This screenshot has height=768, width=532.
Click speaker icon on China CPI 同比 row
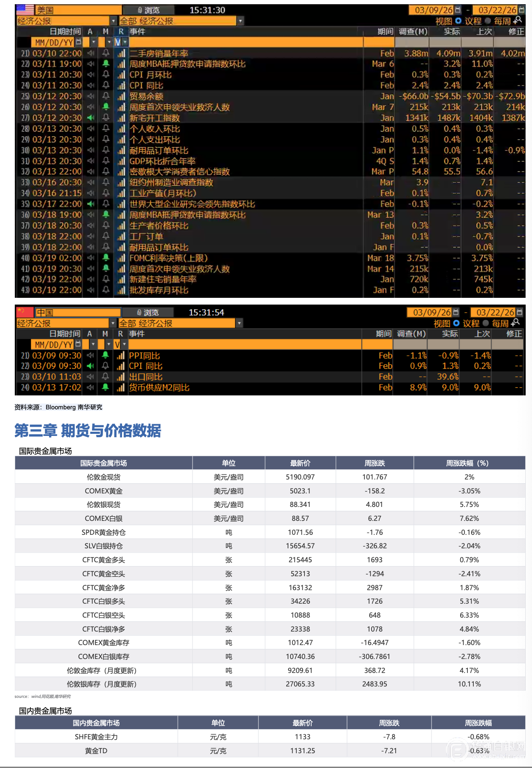pos(90,366)
